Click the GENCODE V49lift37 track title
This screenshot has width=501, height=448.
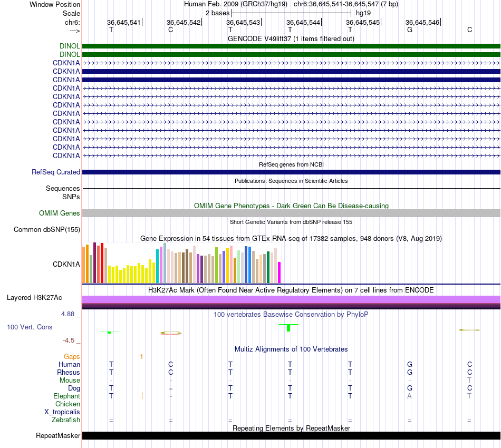pos(291,39)
